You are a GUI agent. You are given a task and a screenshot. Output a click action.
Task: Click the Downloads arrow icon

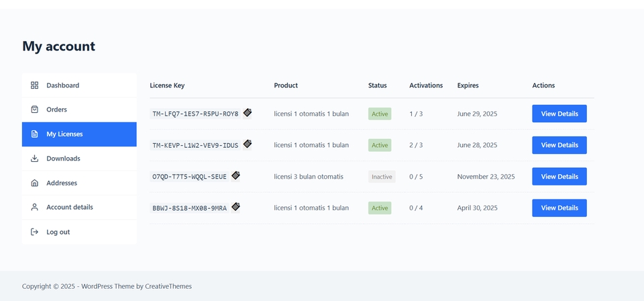point(34,159)
